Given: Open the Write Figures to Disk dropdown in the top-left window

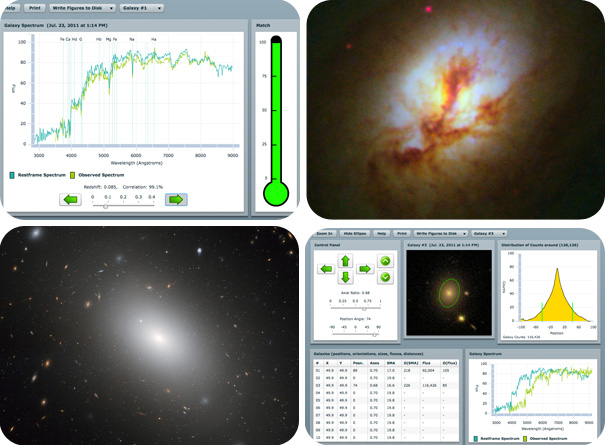Looking at the screenshot, I should [x=83, y=8].
